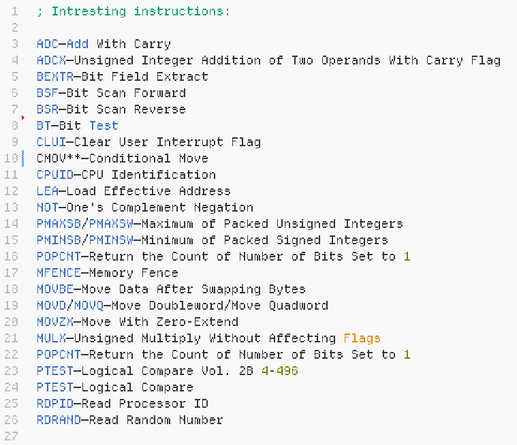Click the ADCX instruction keyword

click(51, 60)
